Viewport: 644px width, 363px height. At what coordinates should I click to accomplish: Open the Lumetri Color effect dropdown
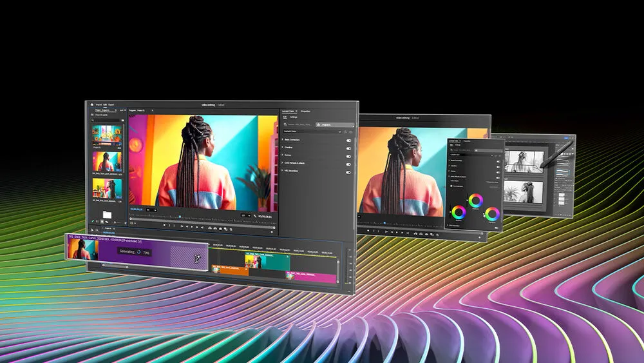click(312, 132)
